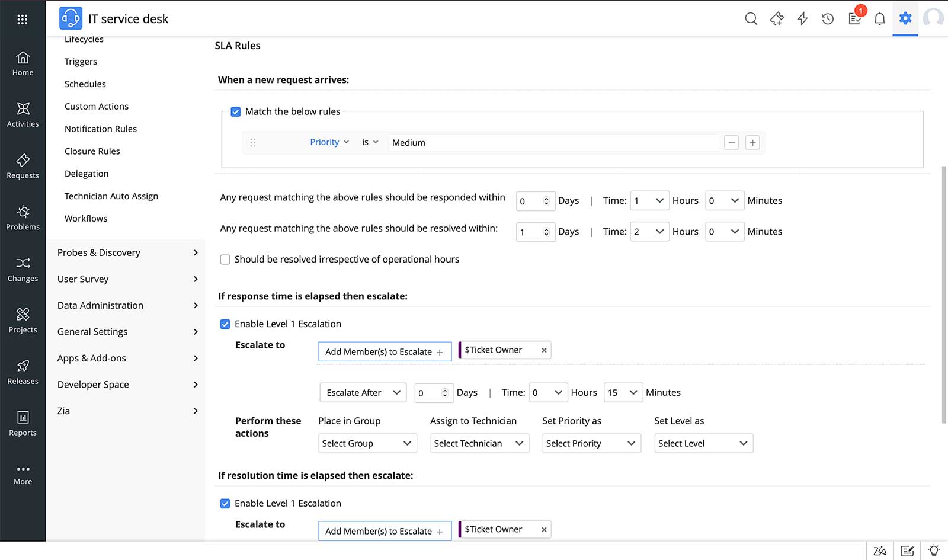948x560 pixels.
Task: Open the Priority criteria dropdown
Action: pos(329,142)
